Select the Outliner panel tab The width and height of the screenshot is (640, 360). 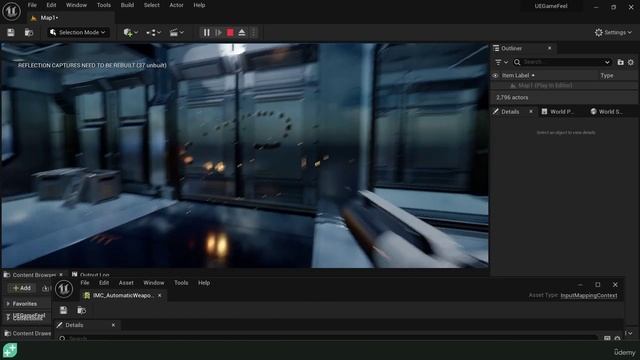(511, 48)
